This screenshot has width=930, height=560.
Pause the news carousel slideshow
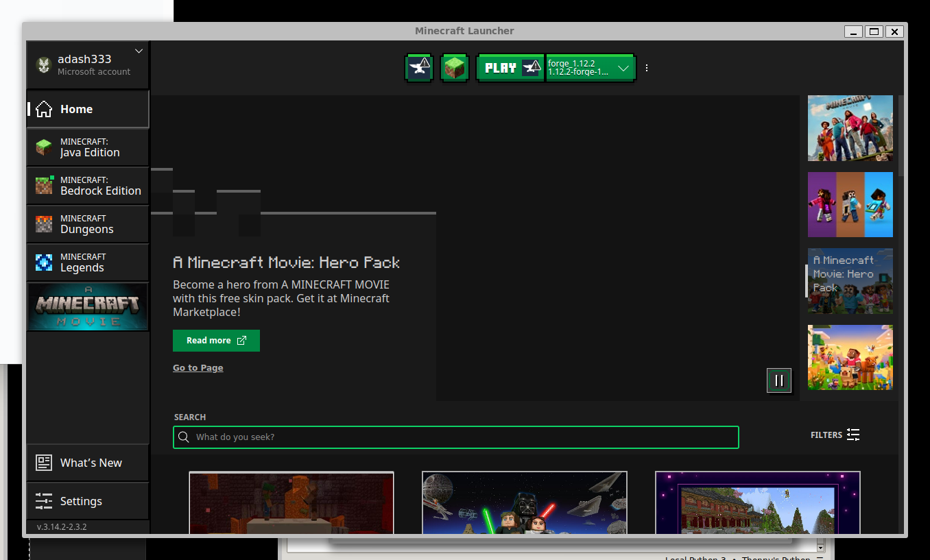(779, 380)
